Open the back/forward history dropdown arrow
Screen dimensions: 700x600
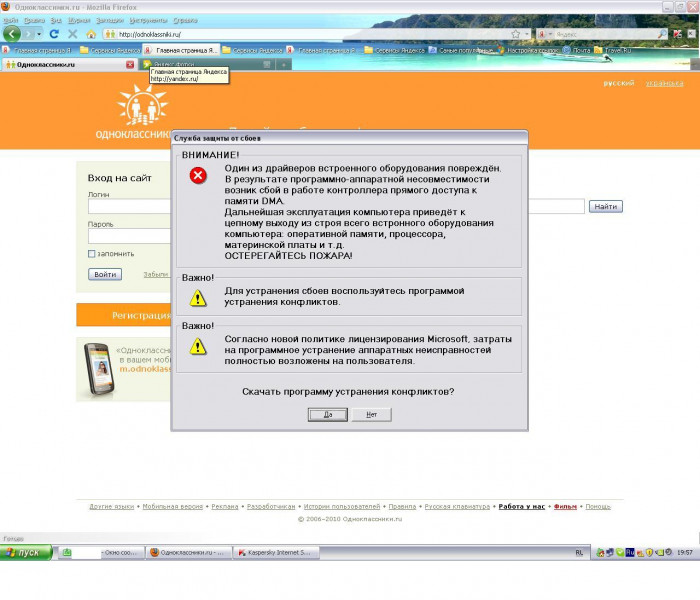coord(39,34)
